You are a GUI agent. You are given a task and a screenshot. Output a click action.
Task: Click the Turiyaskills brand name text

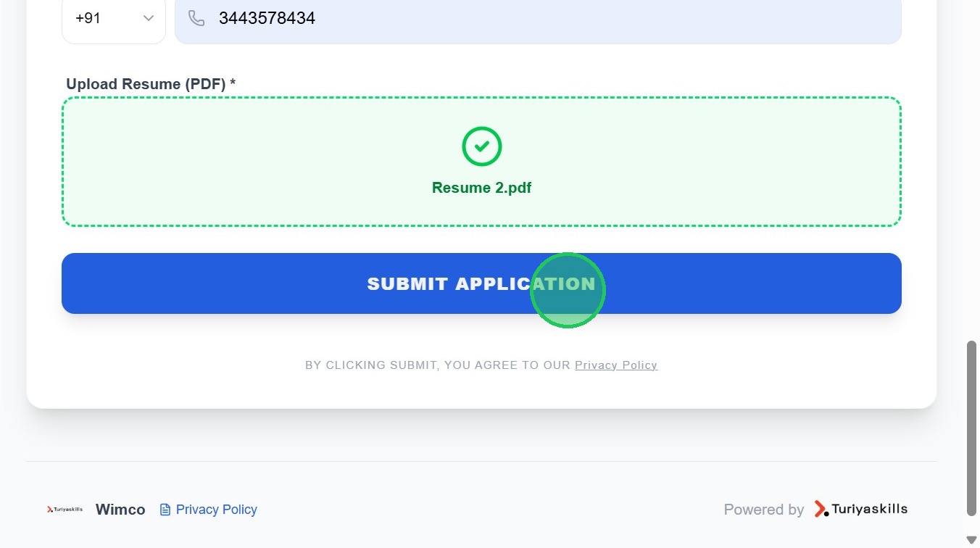click(869, 509)
